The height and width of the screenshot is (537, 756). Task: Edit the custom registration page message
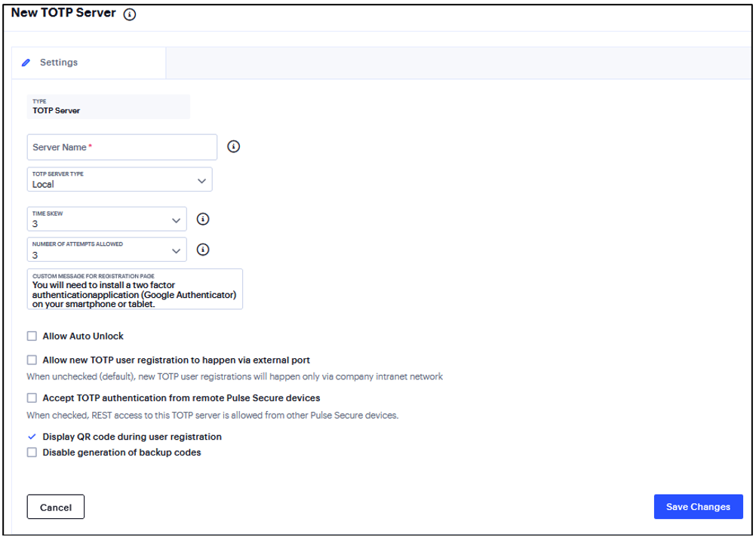point(134,293)
